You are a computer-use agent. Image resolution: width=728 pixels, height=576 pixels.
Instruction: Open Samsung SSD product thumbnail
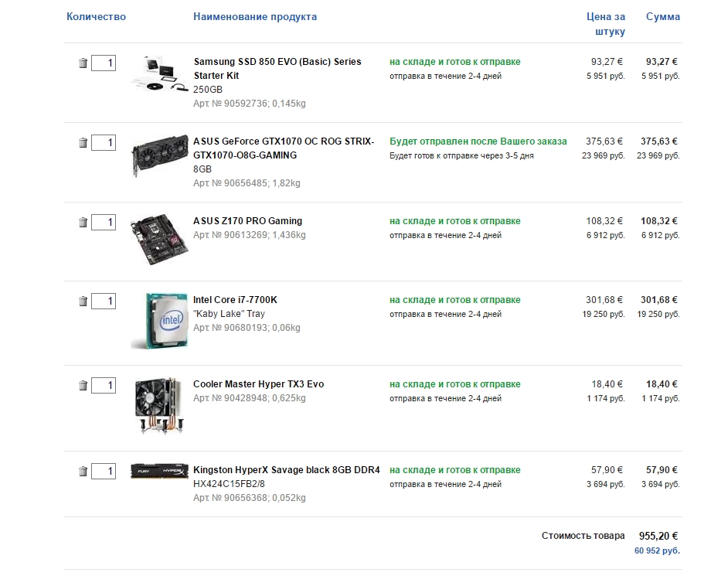click(159, 74)
